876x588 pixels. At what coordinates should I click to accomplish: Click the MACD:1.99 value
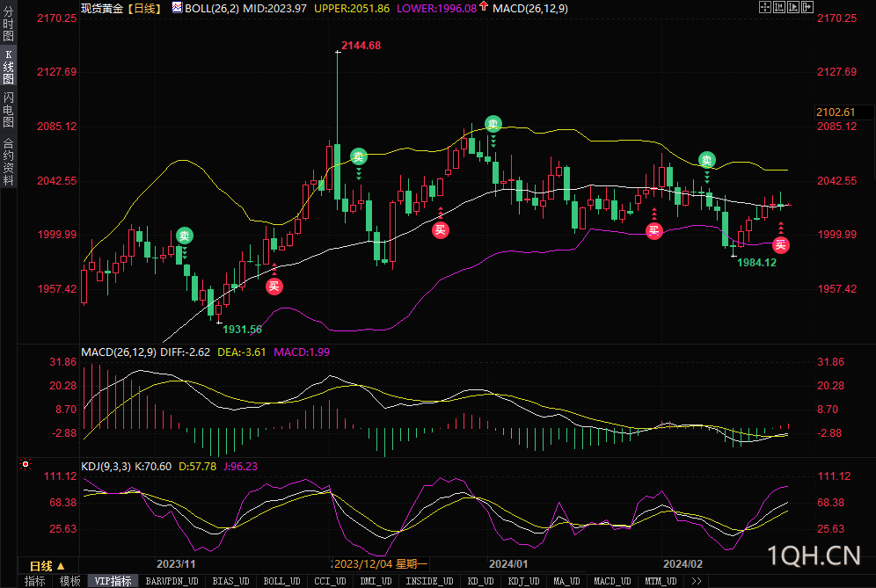coord(302,352)
